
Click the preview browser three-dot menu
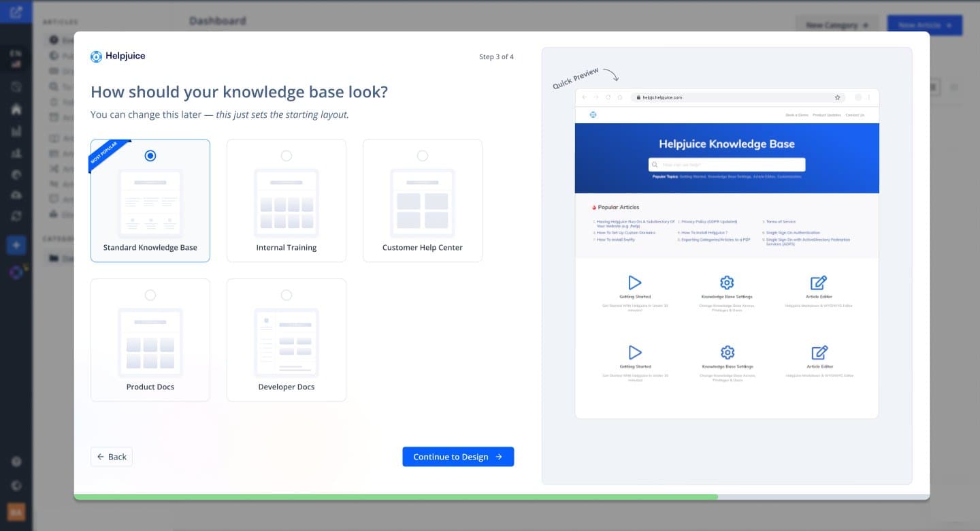[869, 97]
